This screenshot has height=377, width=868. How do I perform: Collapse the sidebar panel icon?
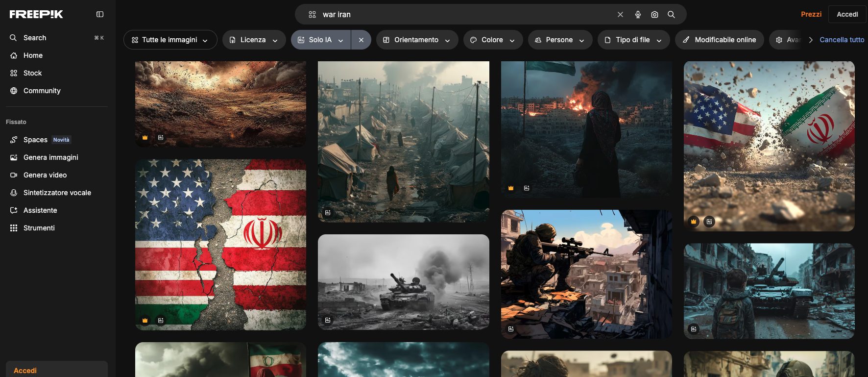tap(100, 14)
